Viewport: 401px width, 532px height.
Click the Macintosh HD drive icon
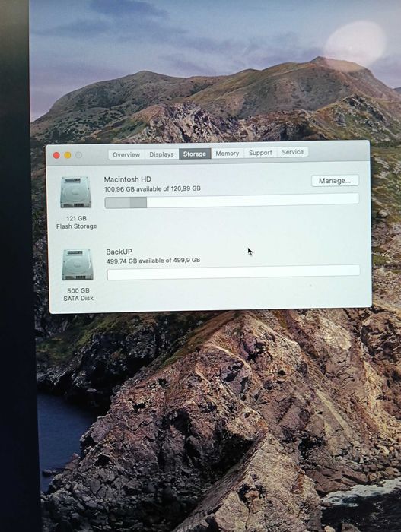[76, 192]
